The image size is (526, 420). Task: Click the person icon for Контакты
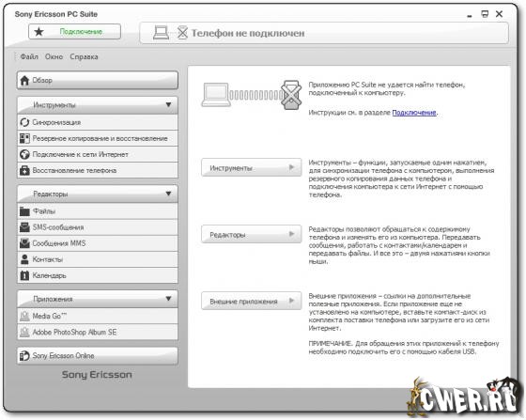coord(24,259)
